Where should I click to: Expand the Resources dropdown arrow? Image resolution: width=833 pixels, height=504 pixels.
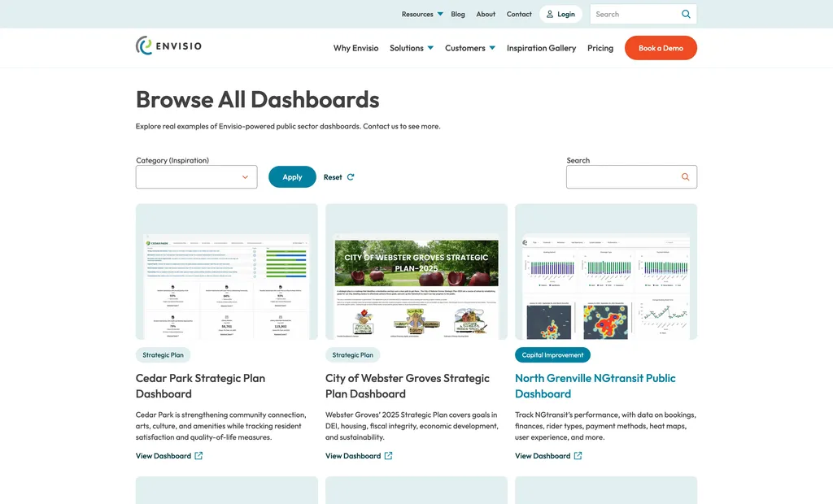[440, 15]
